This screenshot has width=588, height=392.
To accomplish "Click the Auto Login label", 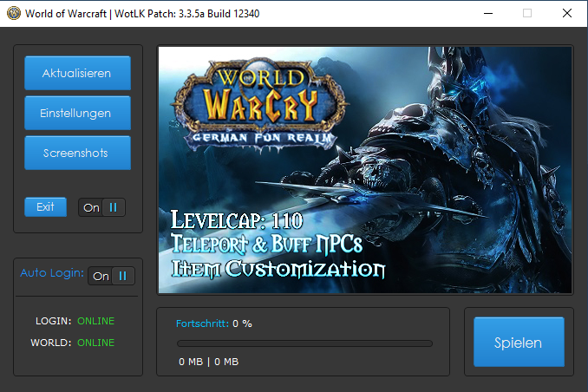I will pos(52,273).
